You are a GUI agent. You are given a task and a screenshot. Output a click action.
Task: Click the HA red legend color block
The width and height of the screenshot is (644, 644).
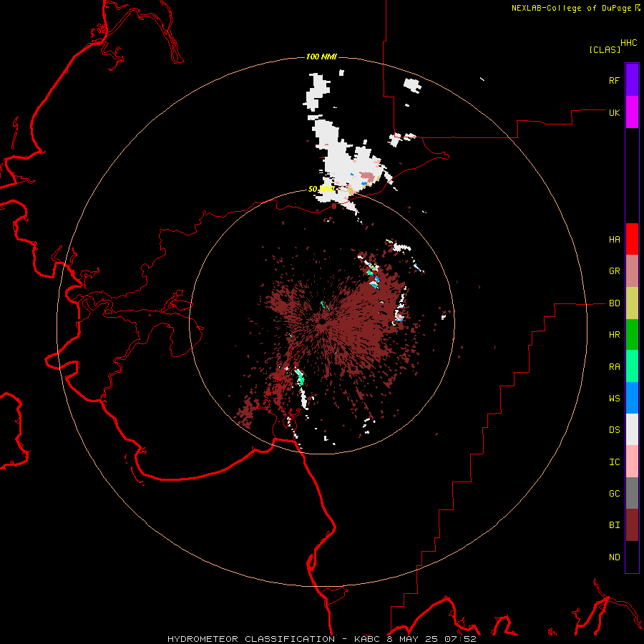click(x=632, y=239)
